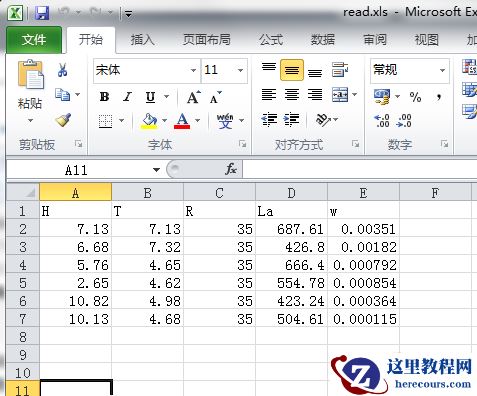Viewport: 477px width, 396px height.
Task: Open the Excel application icon menu
Action: pyautogui.click(x=15, y=13)
